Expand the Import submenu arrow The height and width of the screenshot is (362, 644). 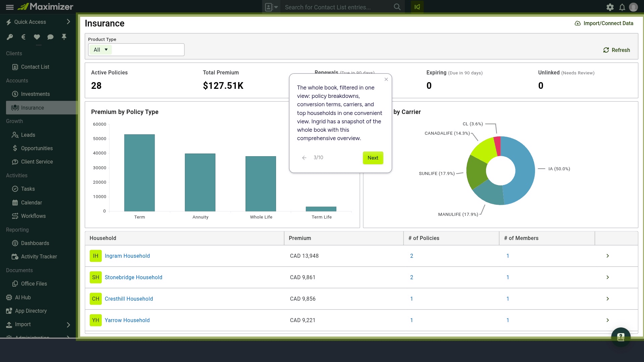(68, 325)
